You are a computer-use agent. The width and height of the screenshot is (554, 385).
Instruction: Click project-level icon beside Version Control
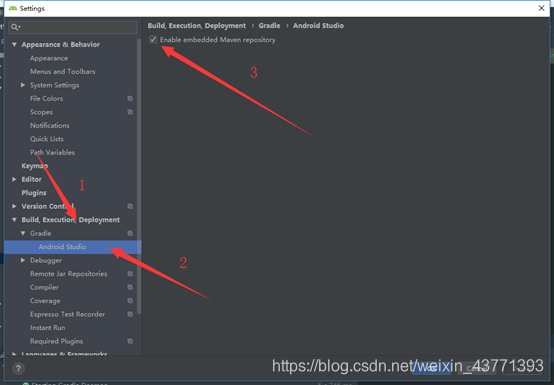coord(130,206)
